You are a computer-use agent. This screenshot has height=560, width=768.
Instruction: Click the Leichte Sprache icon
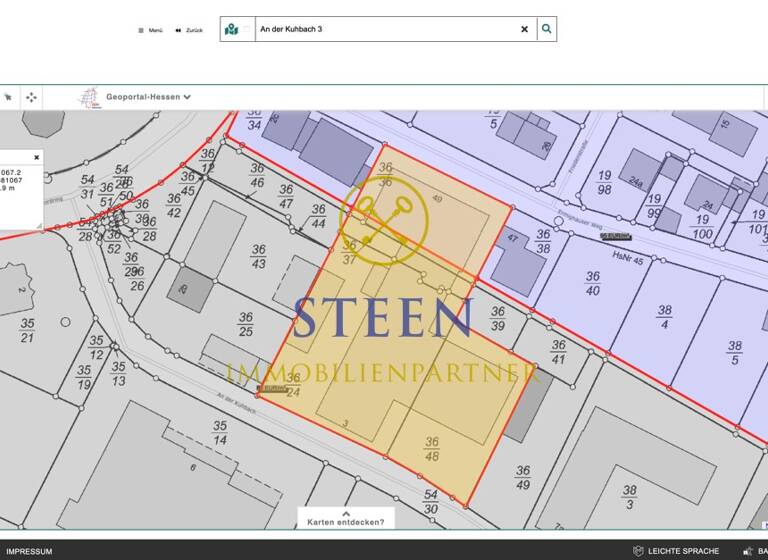638,551
